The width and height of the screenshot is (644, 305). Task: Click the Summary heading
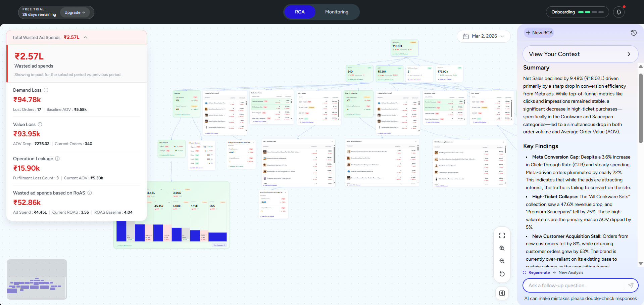pyautogui.click(x=536, y=68)
